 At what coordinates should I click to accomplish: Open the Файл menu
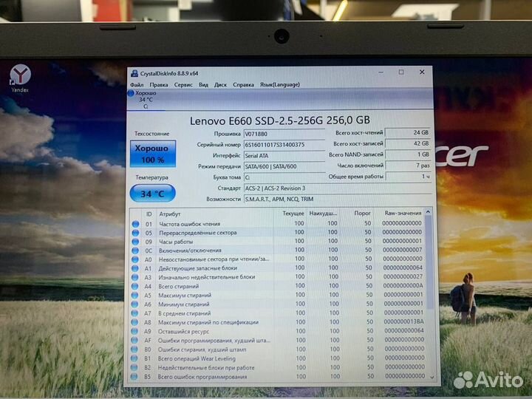tap(137, 84)
